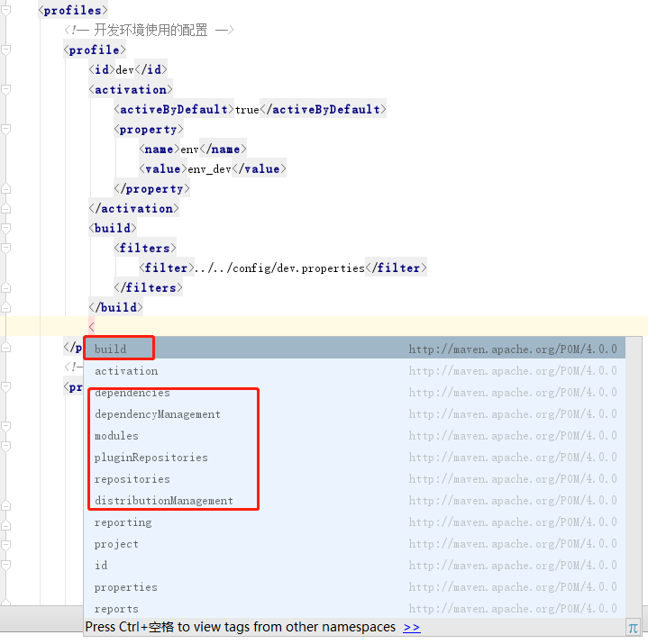Place cursor in comment 开发环境使用的配置
The image size is (648, 644).
click(x=151, y=30)
